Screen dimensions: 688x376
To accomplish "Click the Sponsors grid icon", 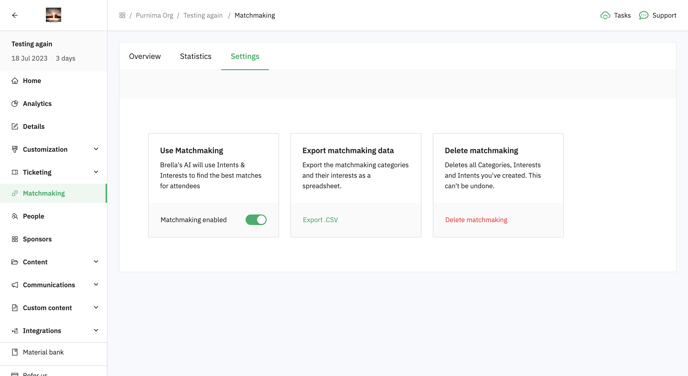I will 15,239.
